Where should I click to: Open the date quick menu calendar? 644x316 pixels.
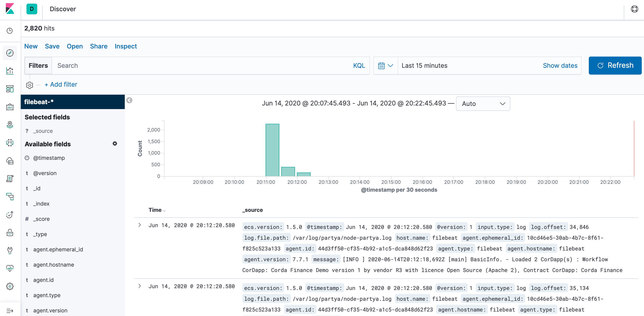coord(386,66)
